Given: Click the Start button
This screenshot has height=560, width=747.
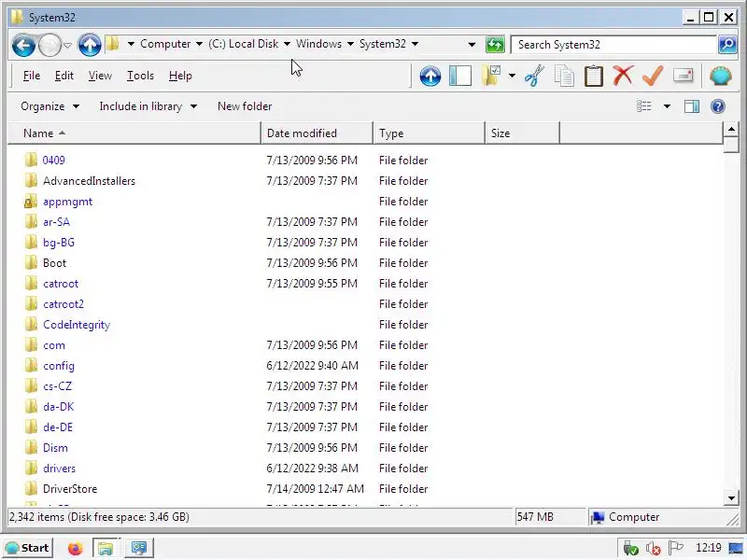Looking at the screenshot, I should [27, 548].
